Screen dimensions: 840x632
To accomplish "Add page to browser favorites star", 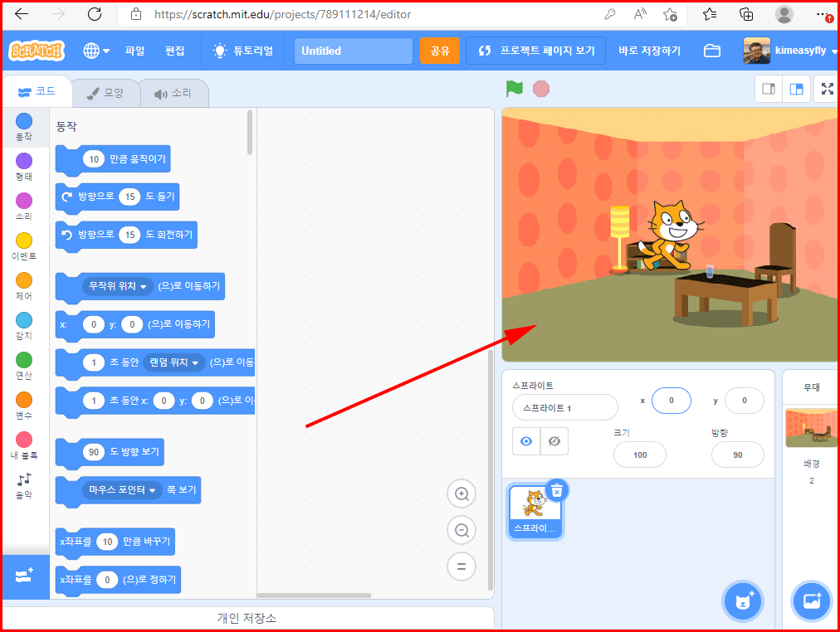I will click(x=670, y=14).
